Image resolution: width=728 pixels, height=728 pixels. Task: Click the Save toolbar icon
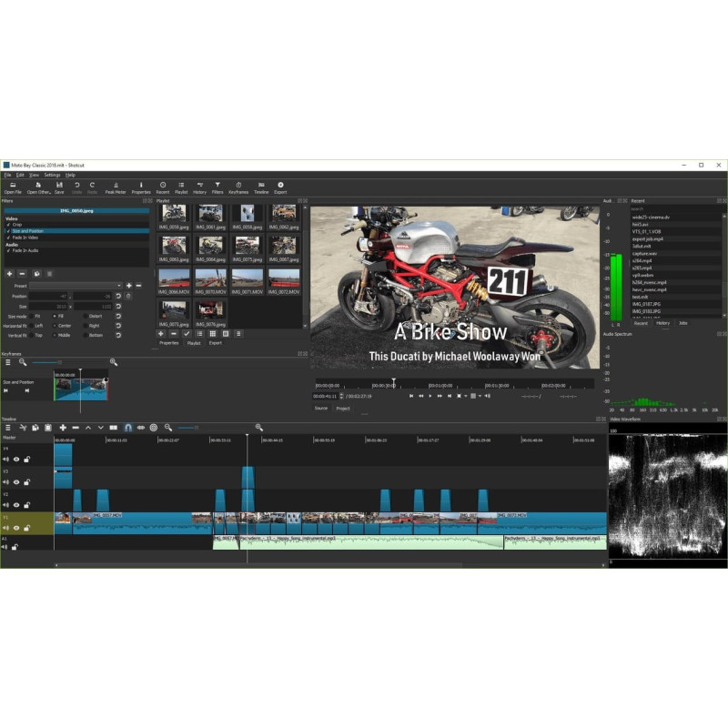(x=59, y=188)
